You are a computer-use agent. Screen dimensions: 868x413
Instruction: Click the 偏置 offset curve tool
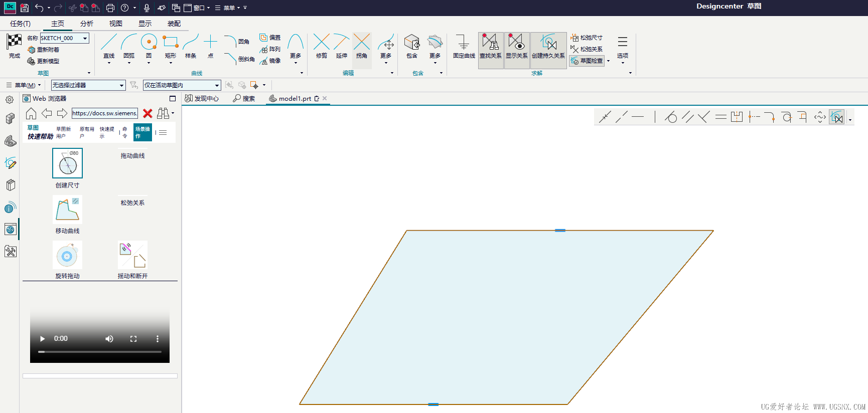270,38
